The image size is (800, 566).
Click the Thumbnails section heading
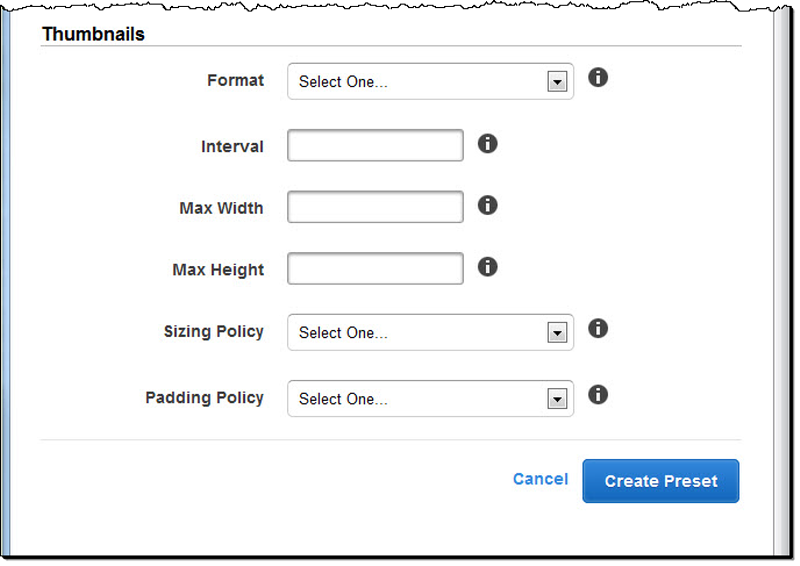pos(93,34)
